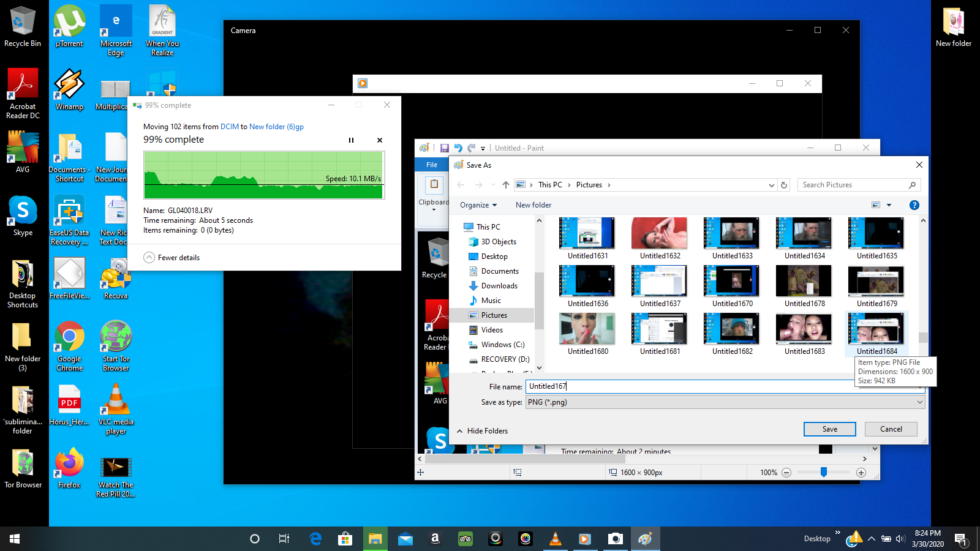980x551 pixels.
Task: Cancel the file move operation
Action: point(380,140)
